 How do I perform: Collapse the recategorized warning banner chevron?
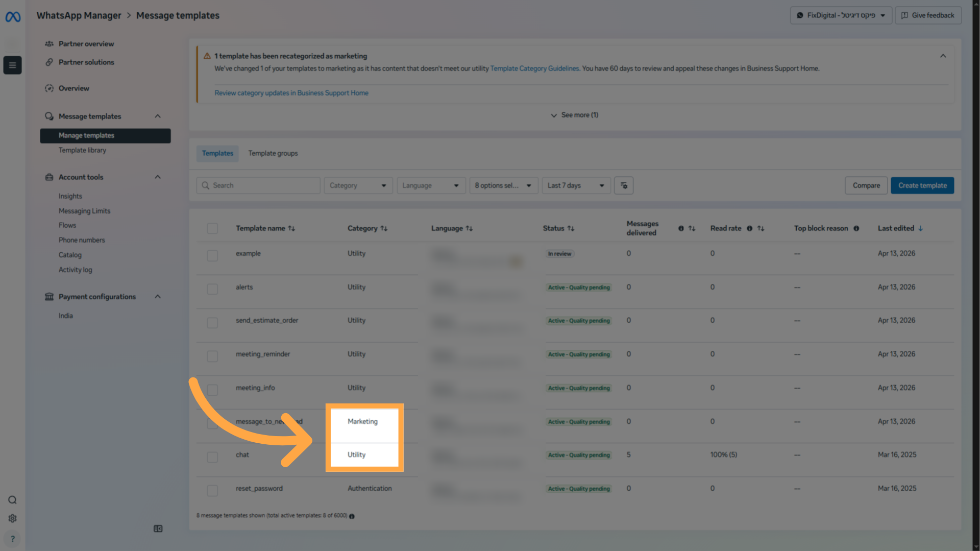tap(943, 56)
